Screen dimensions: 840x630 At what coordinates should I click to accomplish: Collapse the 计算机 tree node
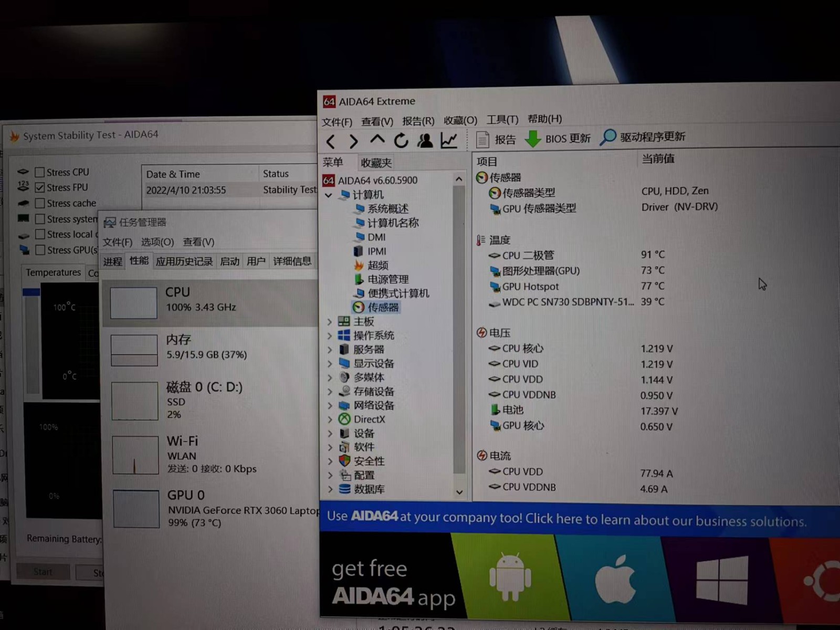tap(329, 195)
